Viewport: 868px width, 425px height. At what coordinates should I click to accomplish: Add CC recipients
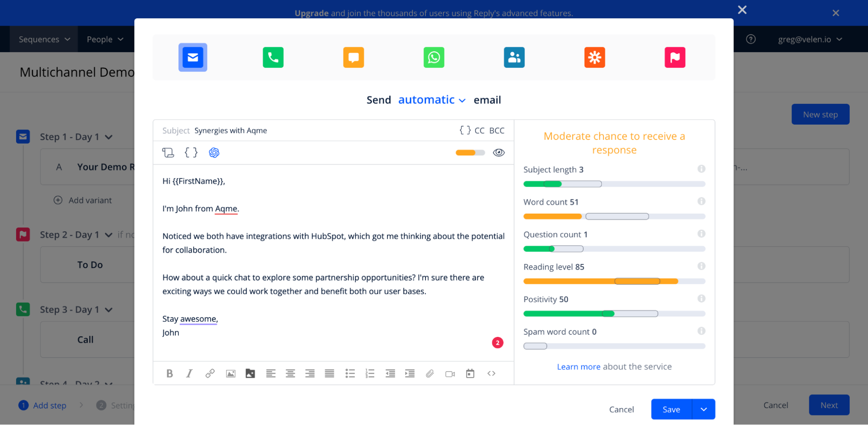(x=479, y=131)
